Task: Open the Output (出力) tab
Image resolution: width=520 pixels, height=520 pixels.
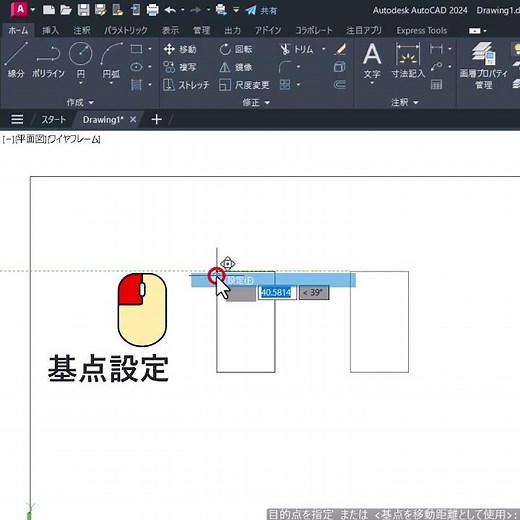Action: [x=232, y=31]
